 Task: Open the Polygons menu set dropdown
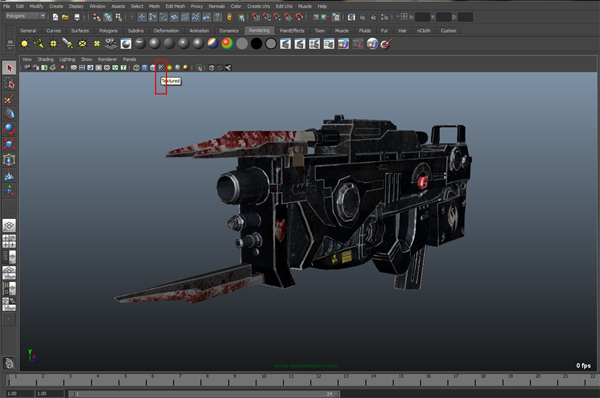click(x=25, y=16)
